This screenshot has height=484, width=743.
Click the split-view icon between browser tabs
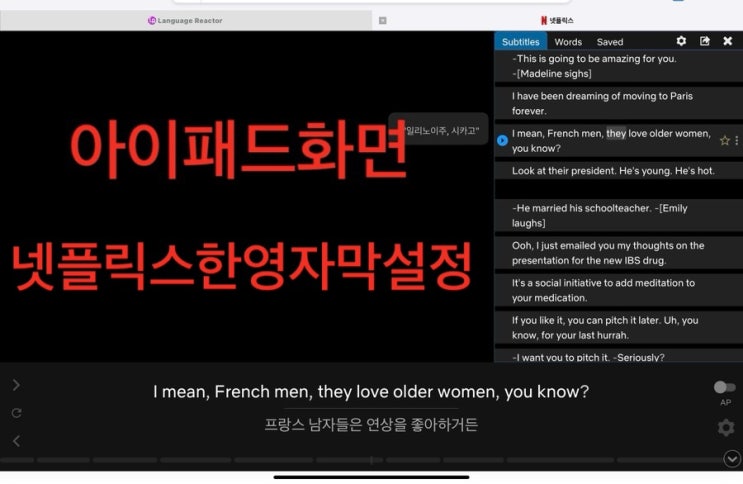click(x=382, y=20)
